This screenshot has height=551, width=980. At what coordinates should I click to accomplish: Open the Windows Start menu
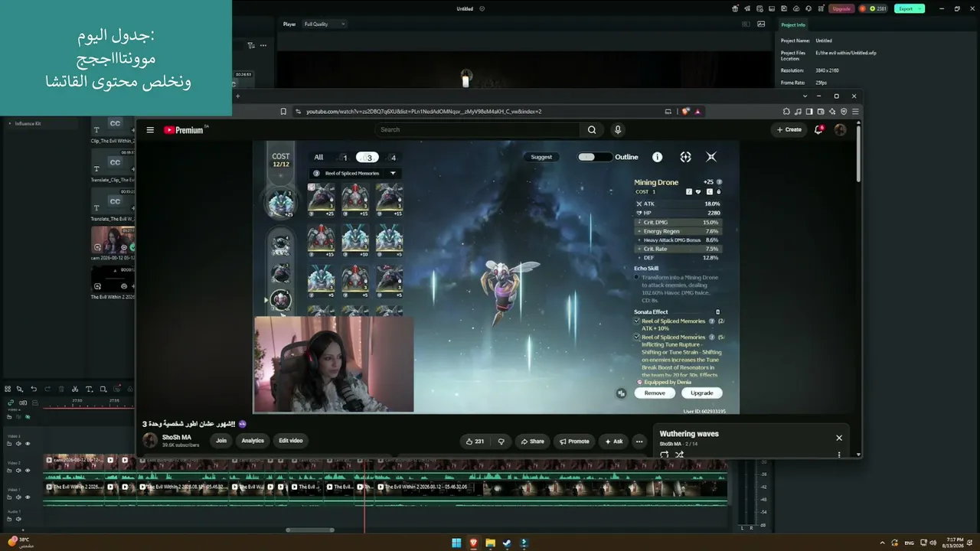(456, 543)
